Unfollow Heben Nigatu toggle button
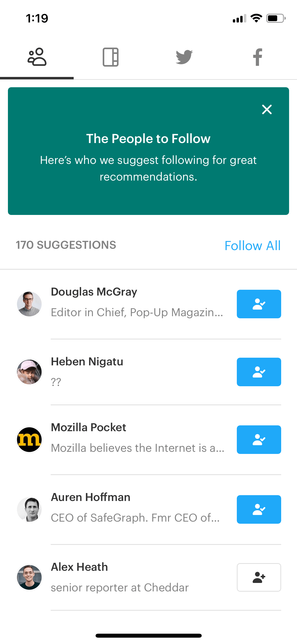The height and width of the screenshot is (644, 297). tap(259, 372)
